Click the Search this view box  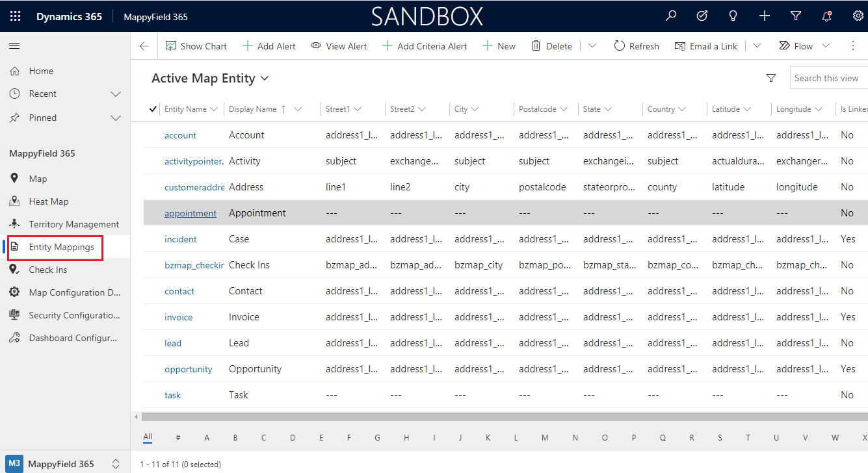(829, 78)
